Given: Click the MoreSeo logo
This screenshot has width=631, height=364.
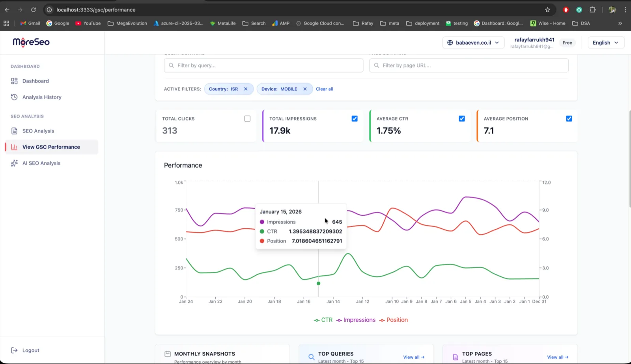Looking at the screenshot, I should pyautogui.click(x=31, y=42).
